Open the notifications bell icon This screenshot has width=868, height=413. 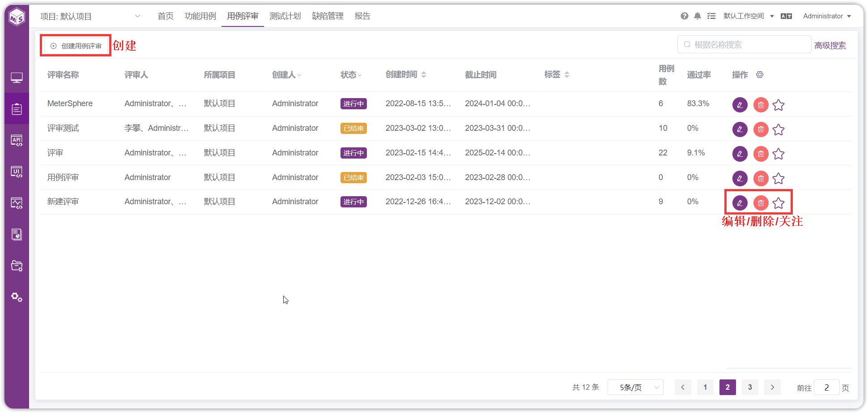(x=698, y=16)
